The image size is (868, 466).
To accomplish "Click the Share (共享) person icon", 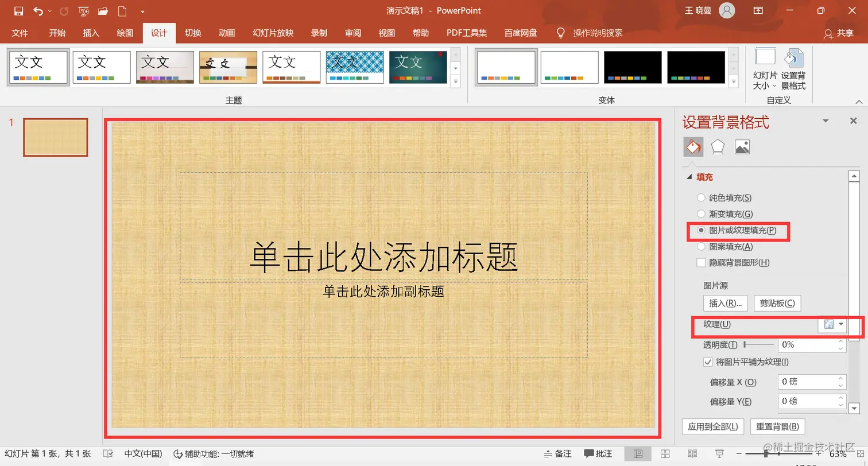I will pos(828,33).
